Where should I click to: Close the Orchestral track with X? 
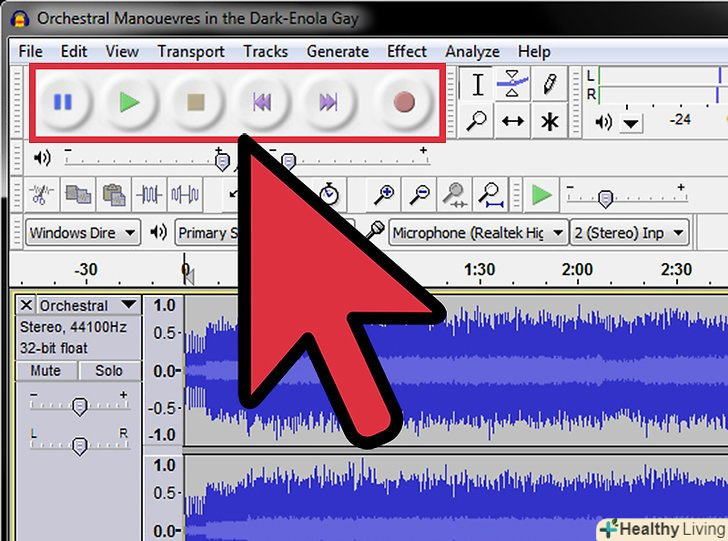click(x=26, y=305)
